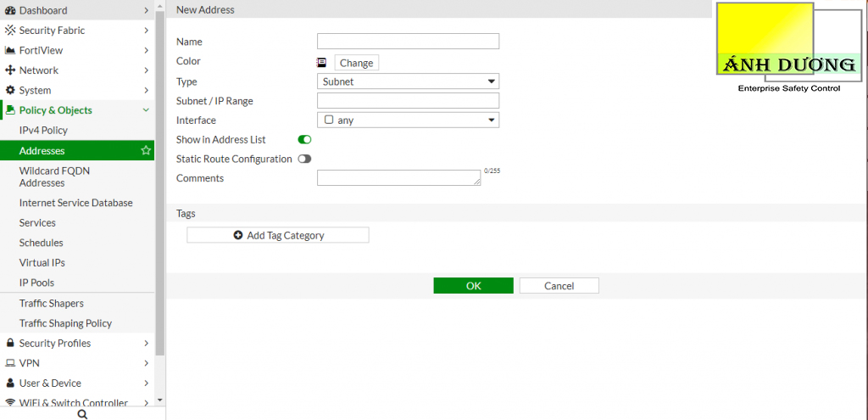868x420 pixels.
Task: Click the Security Fabric icon in sidebar
Action: (x=10, y=31)
